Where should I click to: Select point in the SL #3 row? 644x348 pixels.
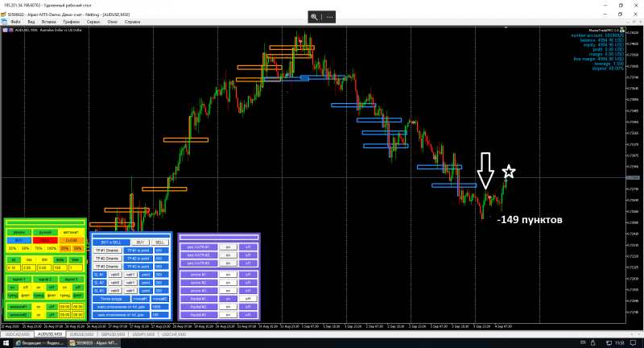pos(146,291)
